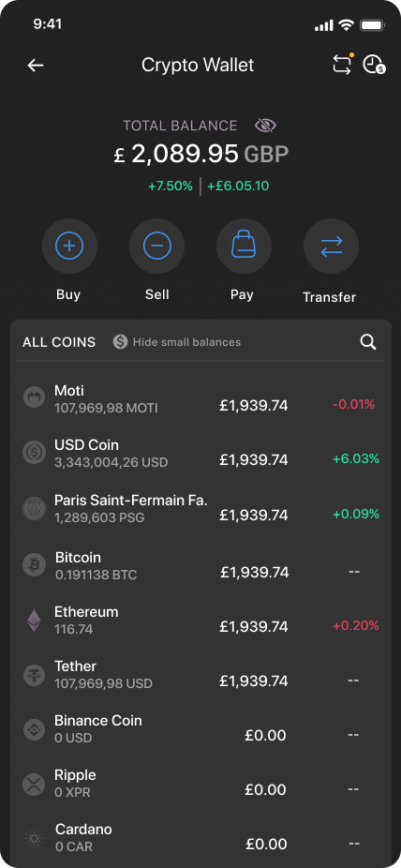Viewport: 401px width, 868px height.
Task: Toggle Hide small balances option
Action: pyautogui.click(x=177, y=342)
